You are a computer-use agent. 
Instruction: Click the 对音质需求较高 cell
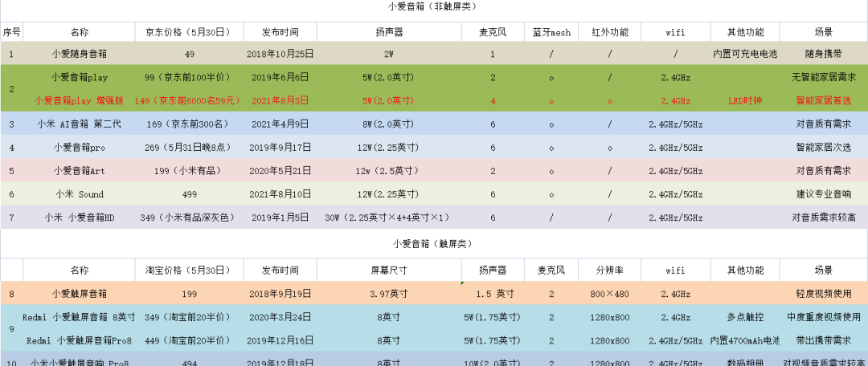tap(823, 218)
